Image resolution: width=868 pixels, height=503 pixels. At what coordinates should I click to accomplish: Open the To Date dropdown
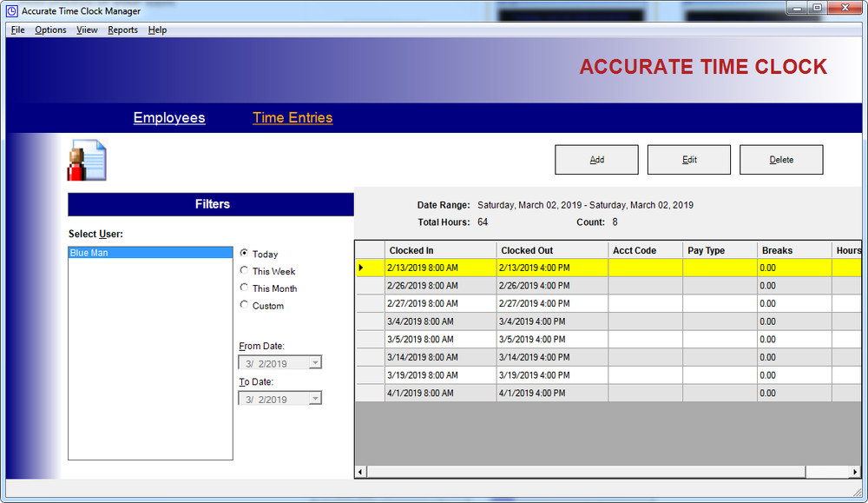316,398
